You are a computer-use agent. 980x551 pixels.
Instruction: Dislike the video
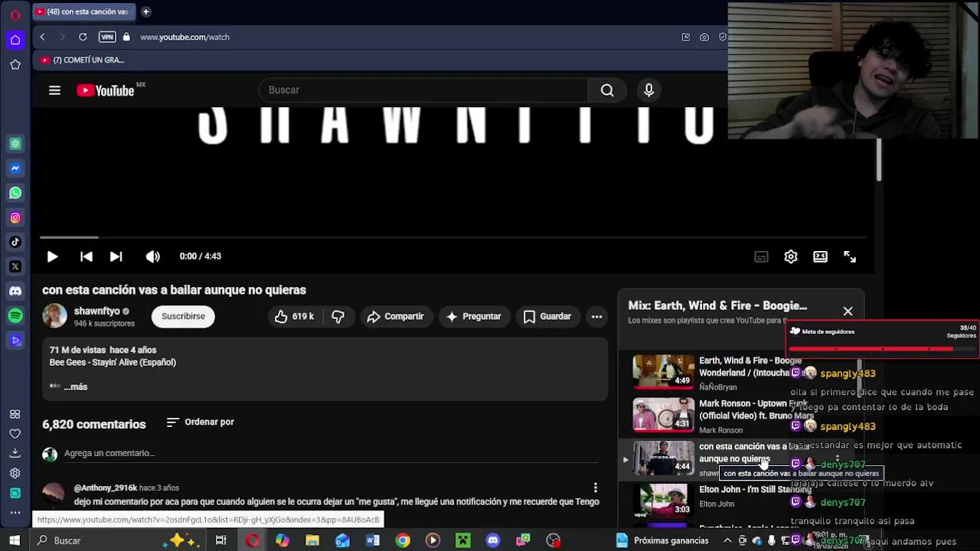point(338,316)
